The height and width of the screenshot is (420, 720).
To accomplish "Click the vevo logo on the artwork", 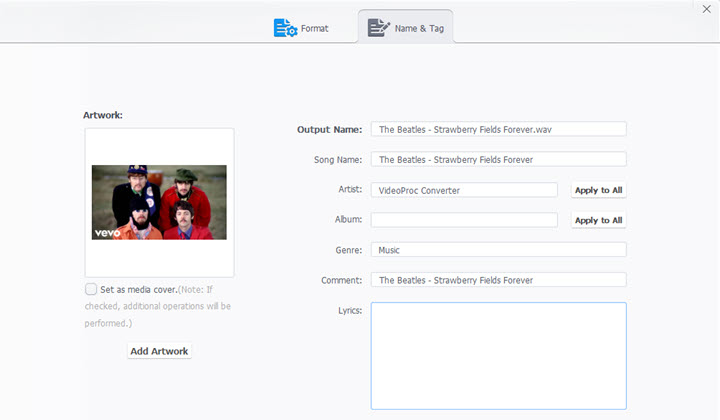I will click(107, 232).
